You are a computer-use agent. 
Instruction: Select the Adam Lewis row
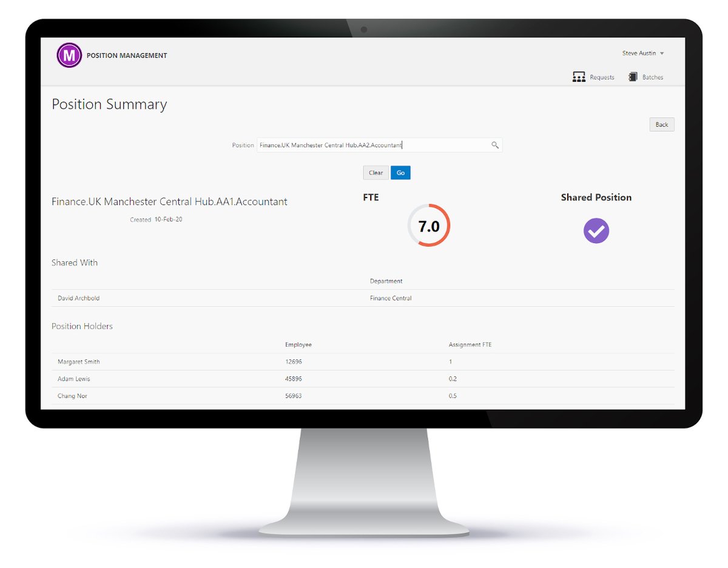click(x=363, y=379)
